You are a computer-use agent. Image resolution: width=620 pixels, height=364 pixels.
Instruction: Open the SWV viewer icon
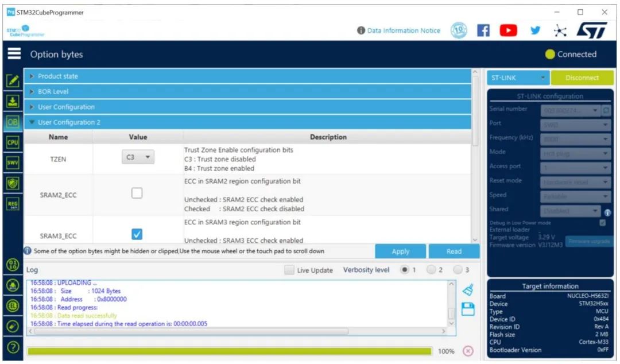tap(13, 162)
